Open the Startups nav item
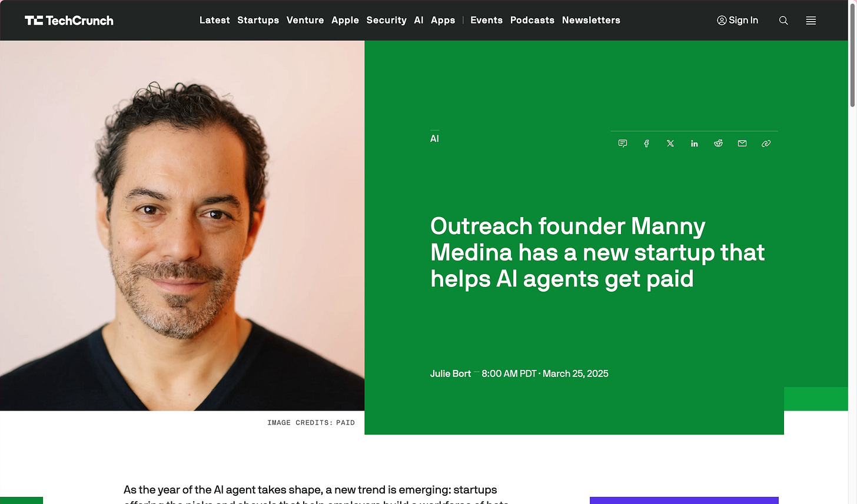 pos(258,20)
